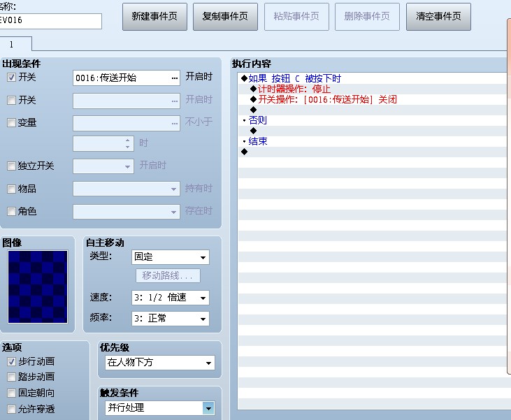Enable the 变量 condition checkbox

(x=11, y=122)
